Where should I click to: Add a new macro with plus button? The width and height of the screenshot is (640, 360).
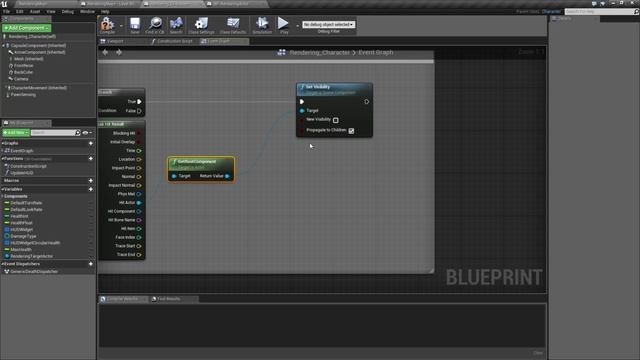(91, 180)
